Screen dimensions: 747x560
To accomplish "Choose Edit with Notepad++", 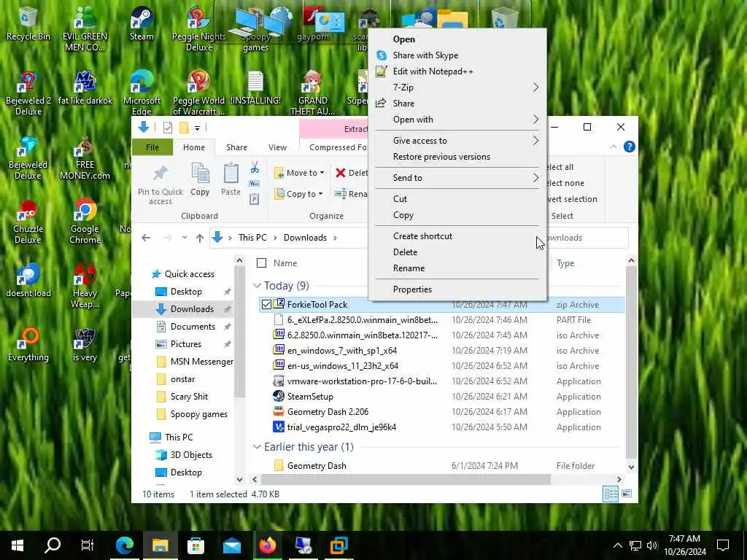I will 457,71.
